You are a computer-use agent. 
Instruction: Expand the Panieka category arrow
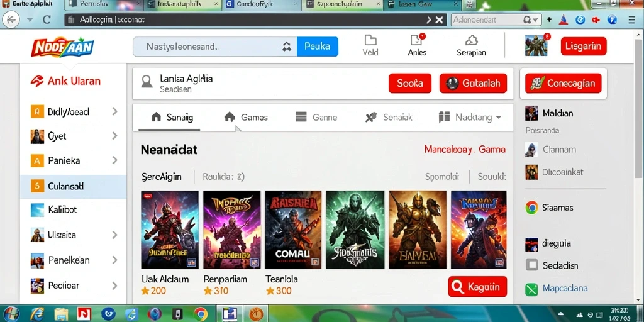pyautogui.click(x=114, y=160)
